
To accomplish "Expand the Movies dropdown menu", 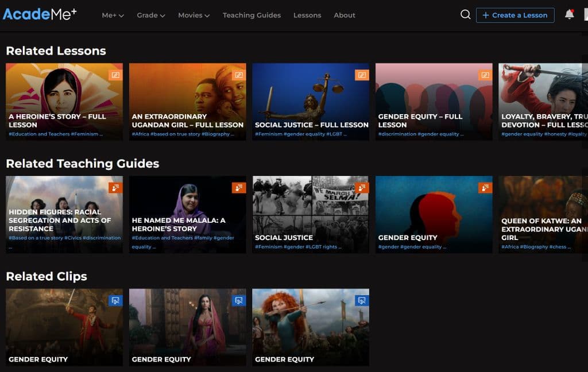I will pos(194,15).
